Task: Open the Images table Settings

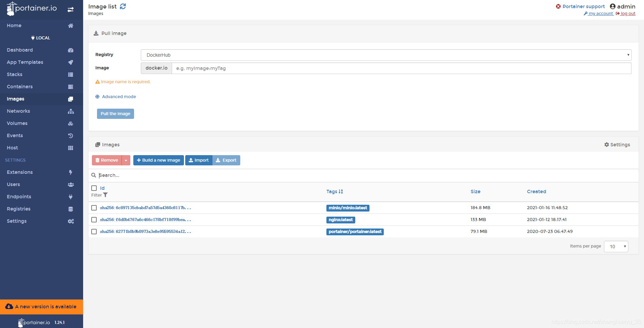Action: point(617,145)
